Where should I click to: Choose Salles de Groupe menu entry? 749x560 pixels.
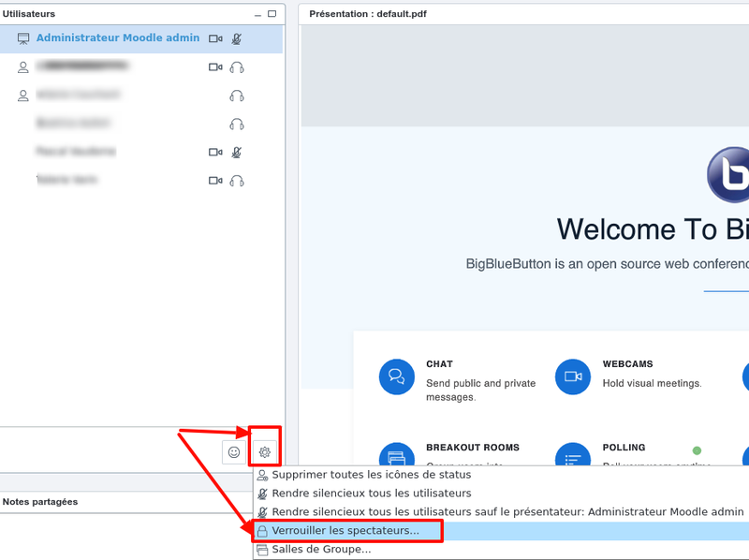[321, 550]
